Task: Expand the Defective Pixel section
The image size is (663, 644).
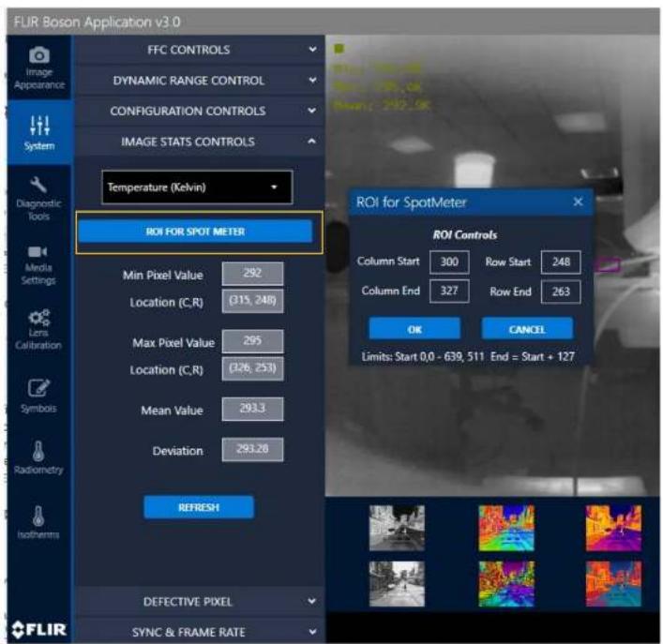Action: pos(200,601)
